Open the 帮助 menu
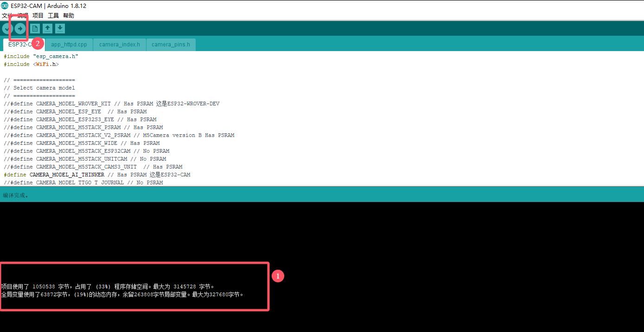This screenshot has width=644, height=332. 69,16
